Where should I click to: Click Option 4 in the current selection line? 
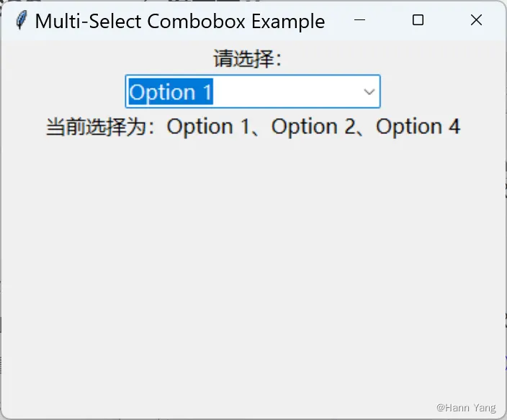tap(418, 127)
